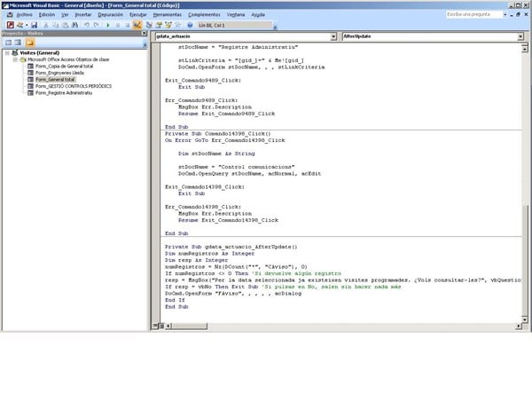Click the Design Mode toolbar icon

[137, 25]
